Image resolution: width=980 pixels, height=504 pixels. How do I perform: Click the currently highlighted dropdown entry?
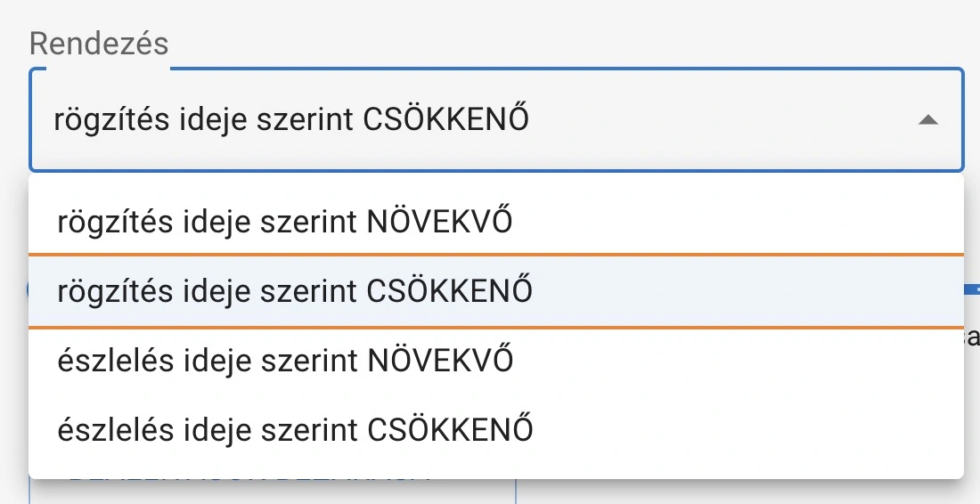coord(295,291)
